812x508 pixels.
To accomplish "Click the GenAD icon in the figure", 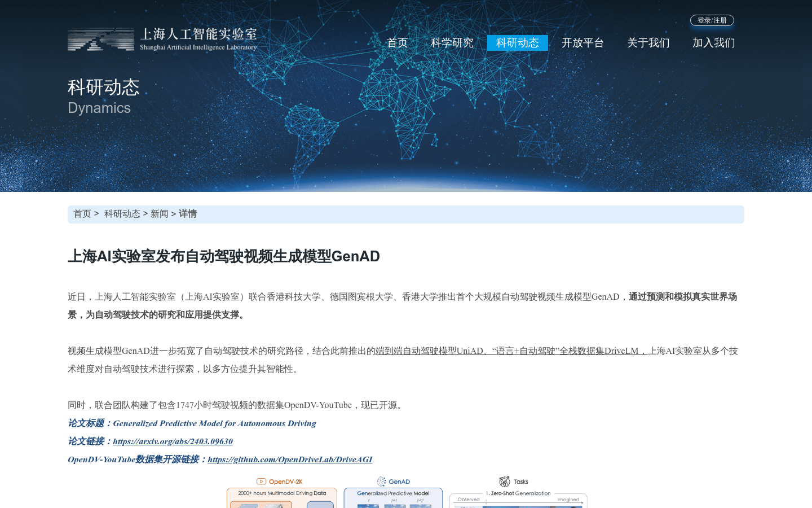I will [382, 481].
